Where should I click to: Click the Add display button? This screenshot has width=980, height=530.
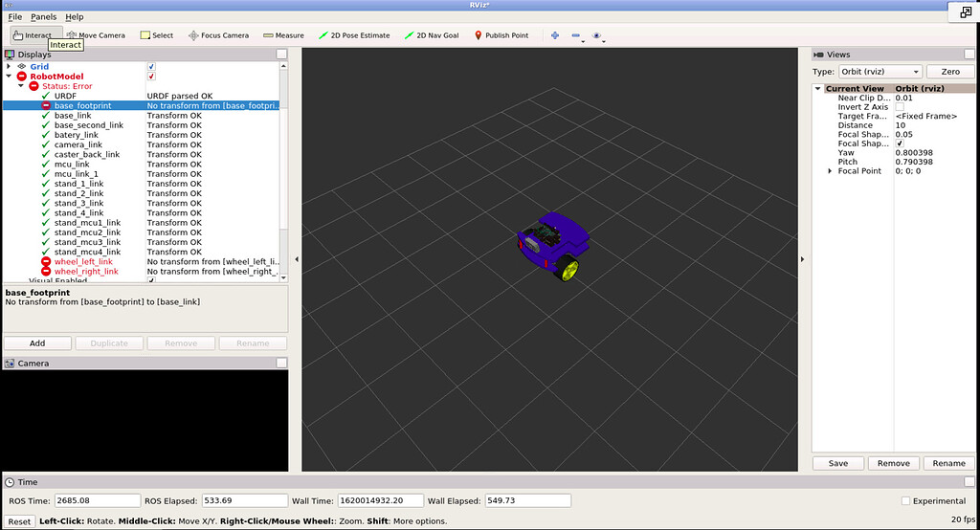pyautogui.click(x=37, y=343)
